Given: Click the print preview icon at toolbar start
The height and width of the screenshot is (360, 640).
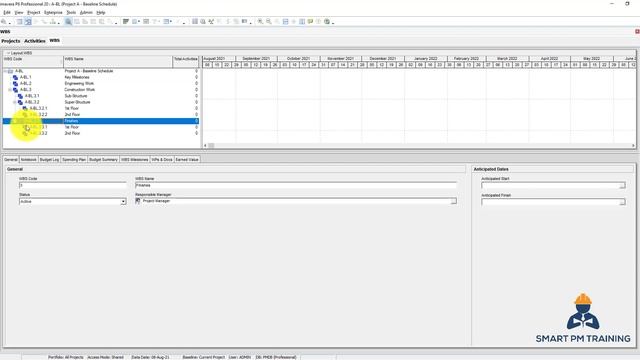Looking at the screenshot, I should point(4,21).
